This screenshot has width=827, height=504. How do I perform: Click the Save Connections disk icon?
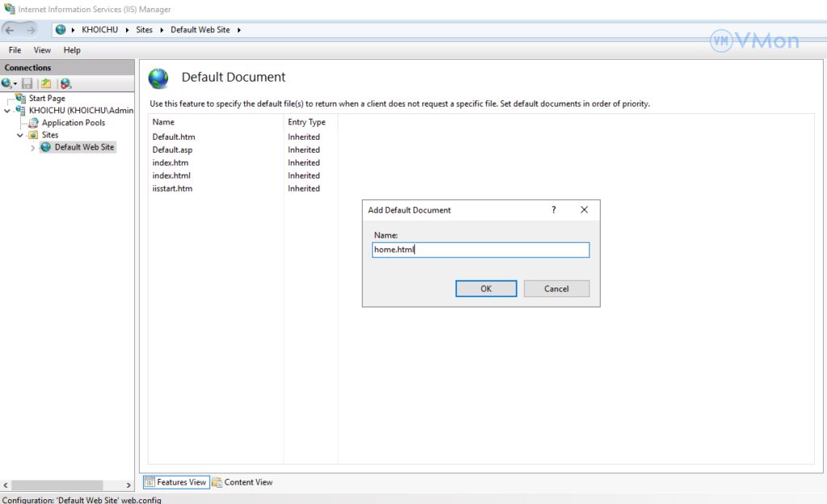pyautogui.click(x=27, y=84)
